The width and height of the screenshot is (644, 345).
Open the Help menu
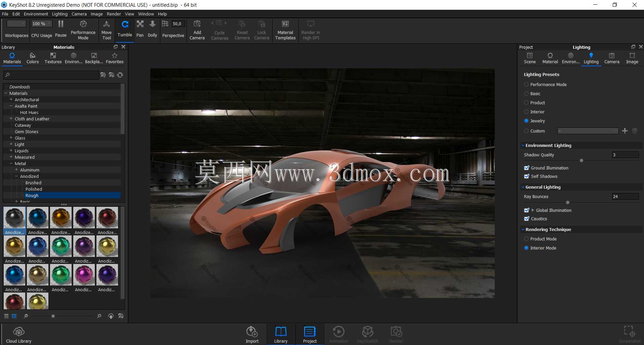[162, 14]
